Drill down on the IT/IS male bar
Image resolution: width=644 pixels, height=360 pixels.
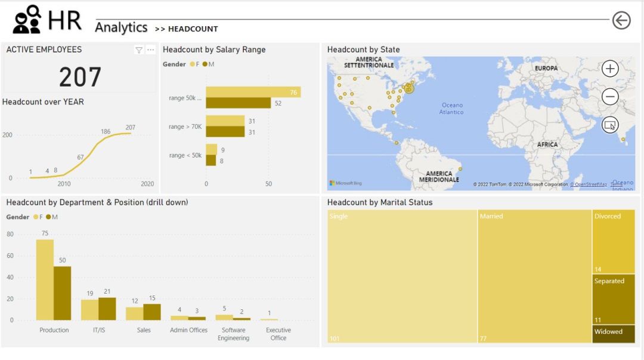point(107,309)
